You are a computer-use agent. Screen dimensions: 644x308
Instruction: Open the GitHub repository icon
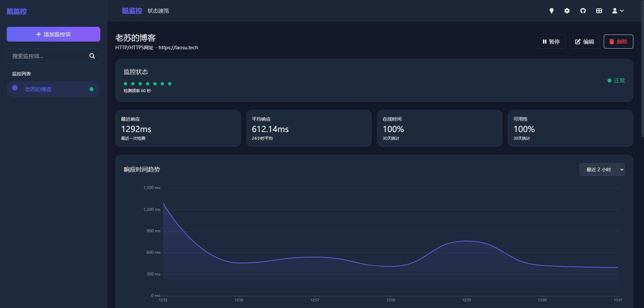pos(583,11)
